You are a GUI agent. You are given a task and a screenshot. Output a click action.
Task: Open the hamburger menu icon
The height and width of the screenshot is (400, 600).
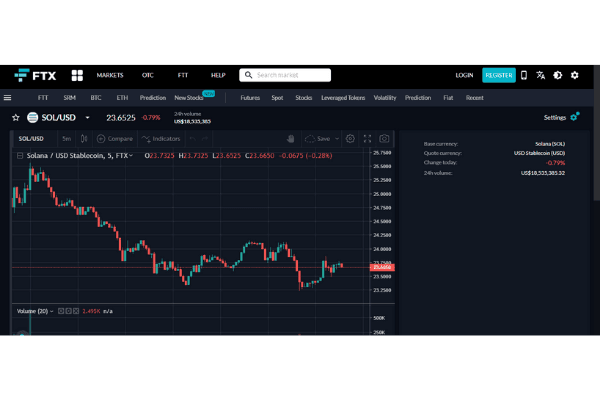point(8,98)
